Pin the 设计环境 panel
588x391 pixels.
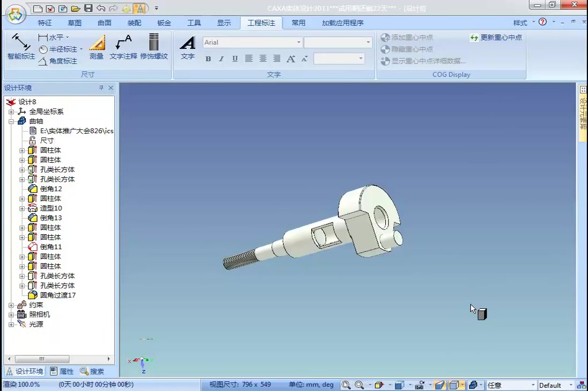coord(101,88)
